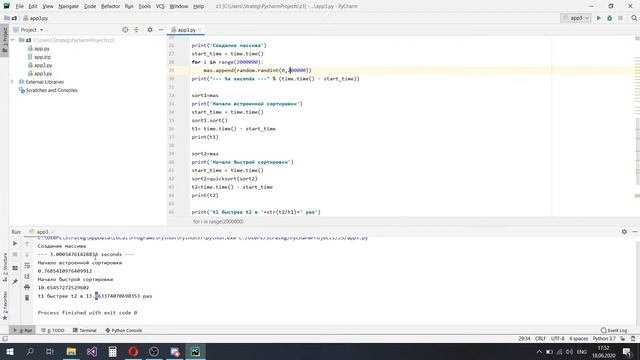
Task: Click the down arrow in Run console toolbar
Action: [x=27, y=254]
